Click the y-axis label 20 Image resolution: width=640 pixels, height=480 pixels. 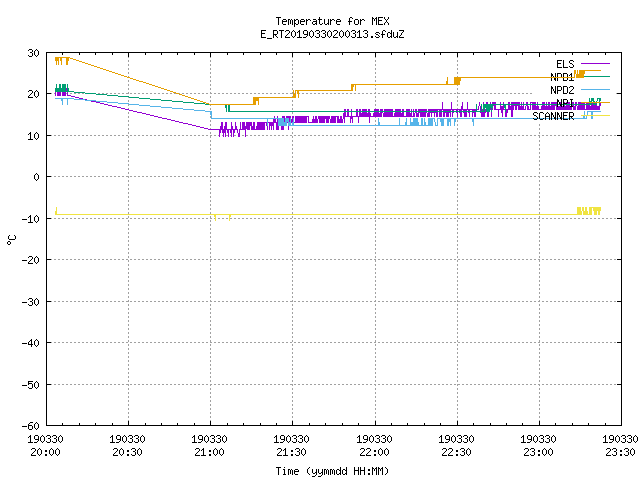click(x=33, y=94)
